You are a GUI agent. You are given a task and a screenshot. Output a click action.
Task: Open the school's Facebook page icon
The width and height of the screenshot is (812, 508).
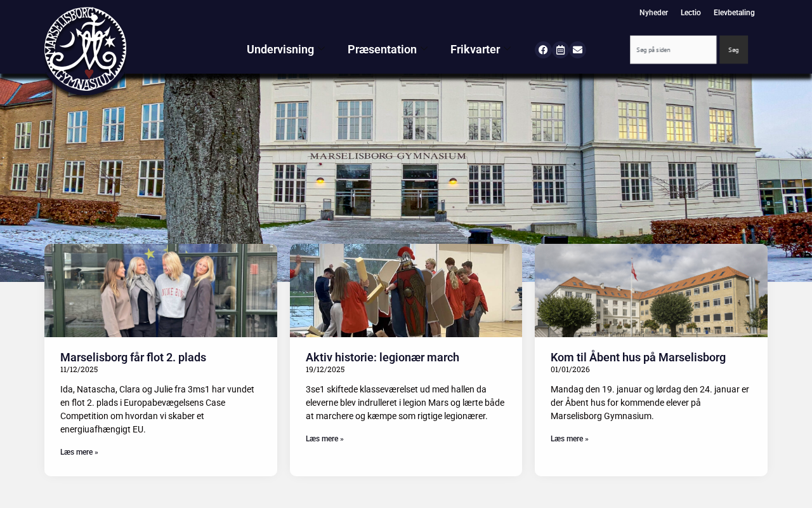(x=543, y=50)
